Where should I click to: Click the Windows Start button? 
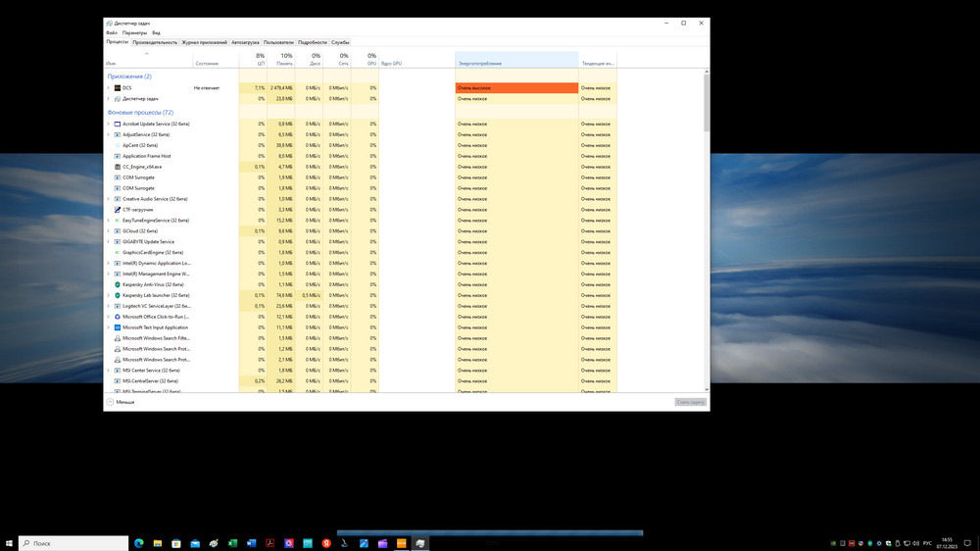9,543
